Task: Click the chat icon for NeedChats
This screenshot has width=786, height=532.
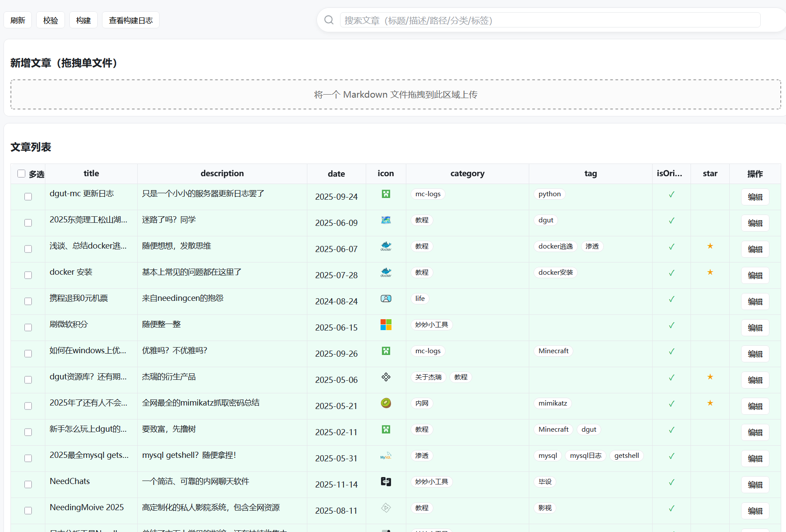Action: (385, 482)
